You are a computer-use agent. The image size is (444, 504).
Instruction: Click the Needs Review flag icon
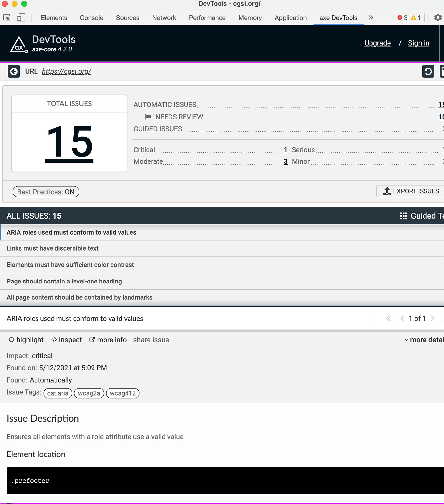coord(148,117)
